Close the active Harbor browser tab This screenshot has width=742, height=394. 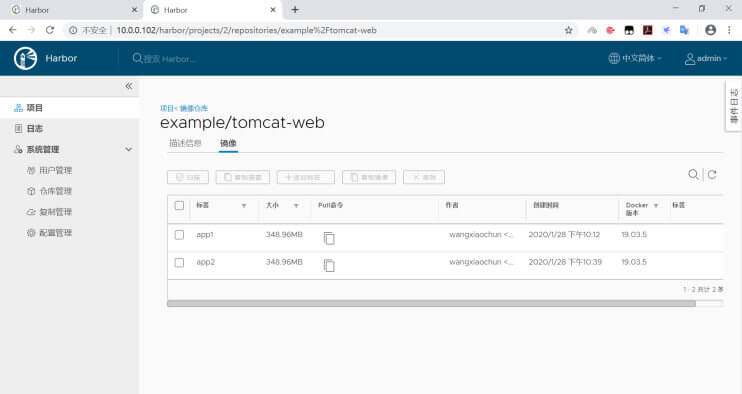[273, 10]
